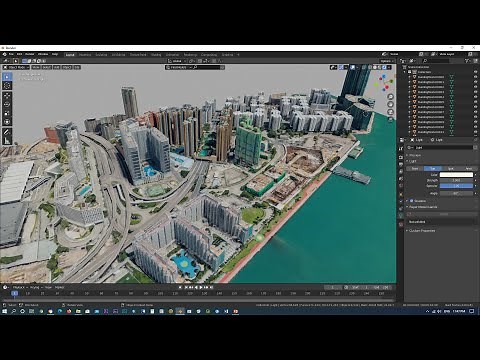Open the Render menu
Viewport: 480px width, 360px height.
pos(30,54)
